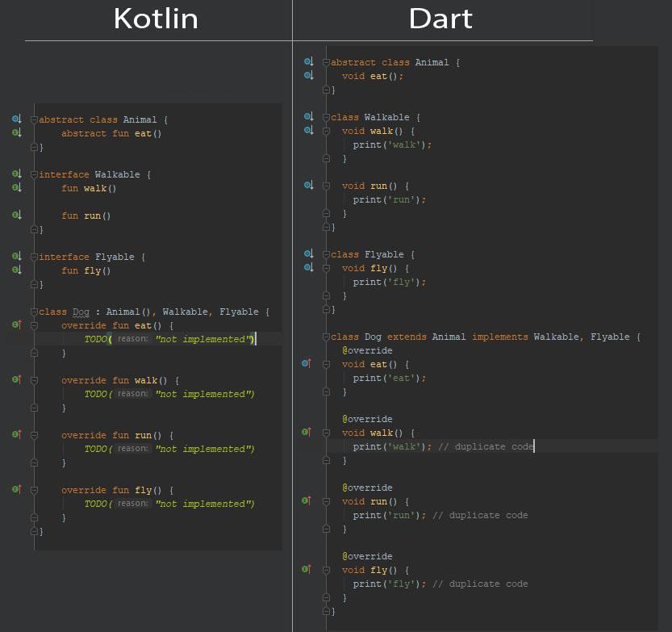Viewport: 672px width, 632px height.
Task: Click '// duplicate code' comment on the print('fly') line
Action: [x=480, y=584]
